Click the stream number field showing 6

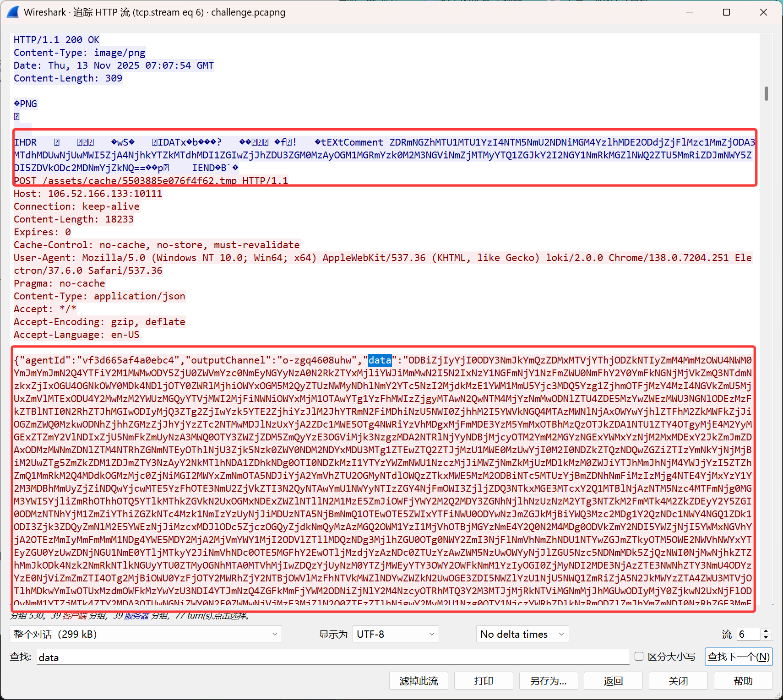pos(748,634)
